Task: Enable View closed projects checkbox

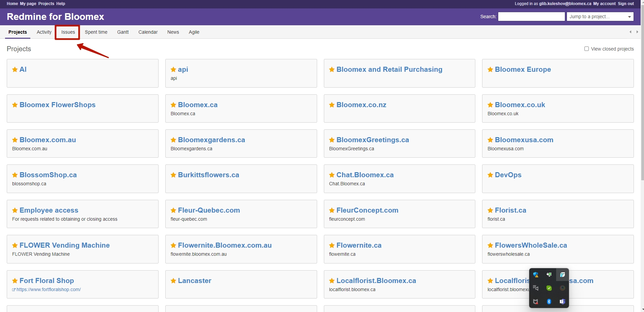Action: point(586,49)
